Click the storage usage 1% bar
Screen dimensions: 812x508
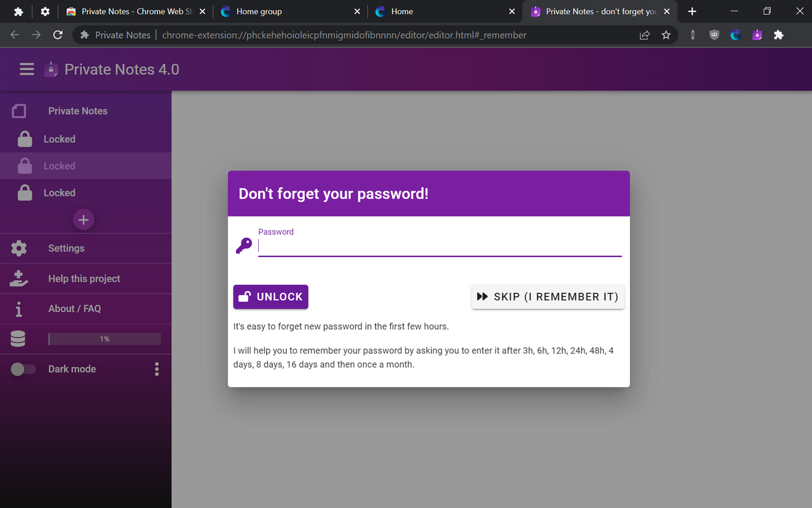click(105, 339)
